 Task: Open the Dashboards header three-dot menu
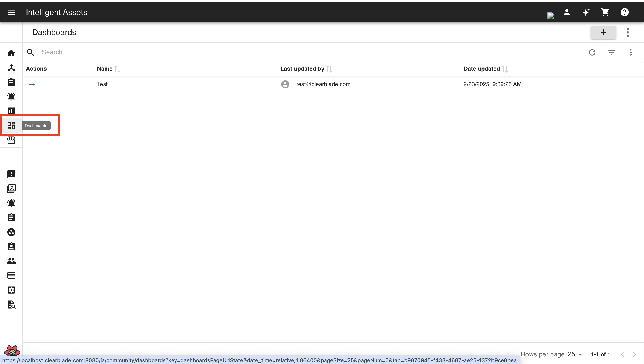tap(627, 33)
